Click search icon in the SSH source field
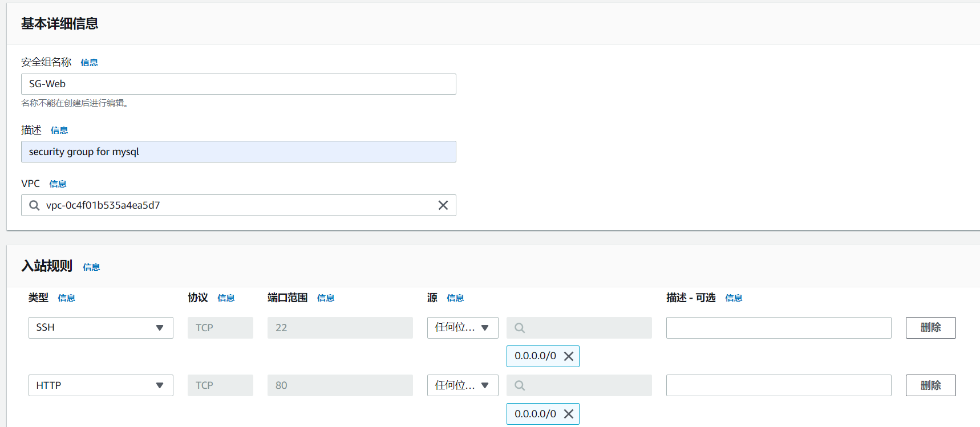Screen dimensions: 980x427 click(x=520, y=328)
